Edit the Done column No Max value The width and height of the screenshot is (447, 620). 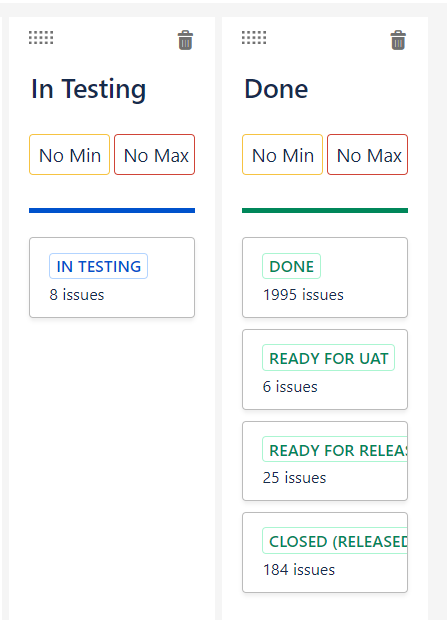click(367, 155)
